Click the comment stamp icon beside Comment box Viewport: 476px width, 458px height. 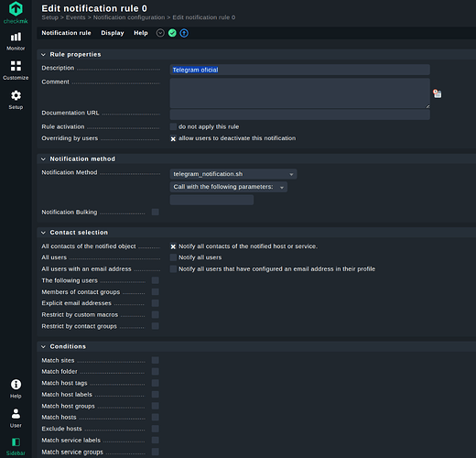(438, 93)
